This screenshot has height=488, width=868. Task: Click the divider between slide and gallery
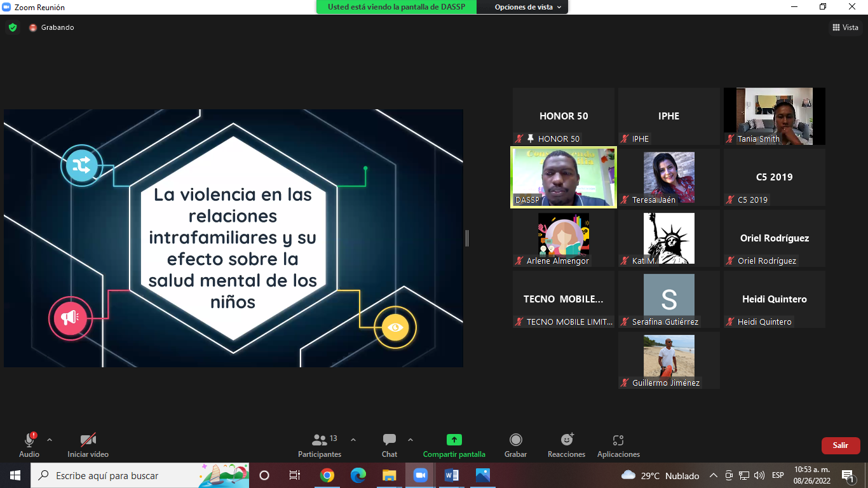tap(467, 238)
